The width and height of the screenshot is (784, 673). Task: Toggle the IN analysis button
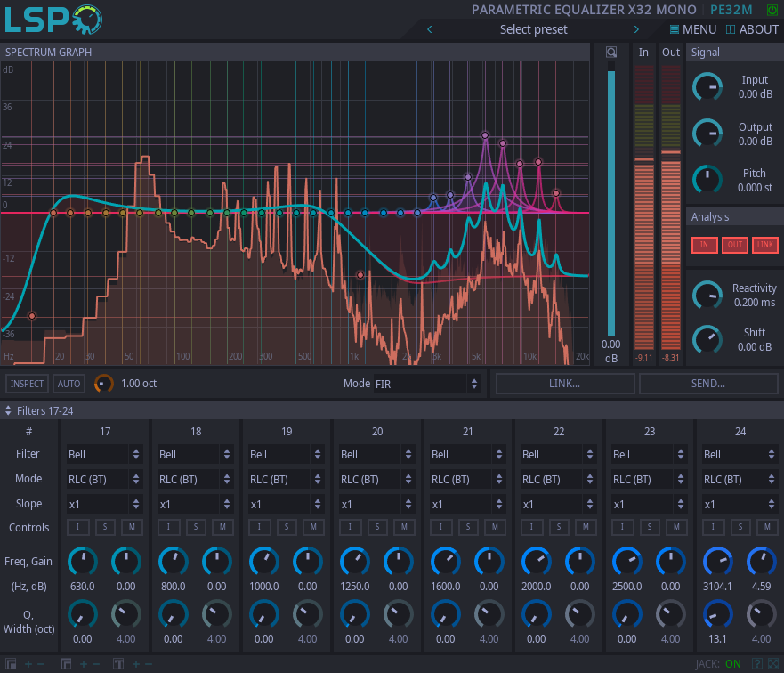coord(704,245)
